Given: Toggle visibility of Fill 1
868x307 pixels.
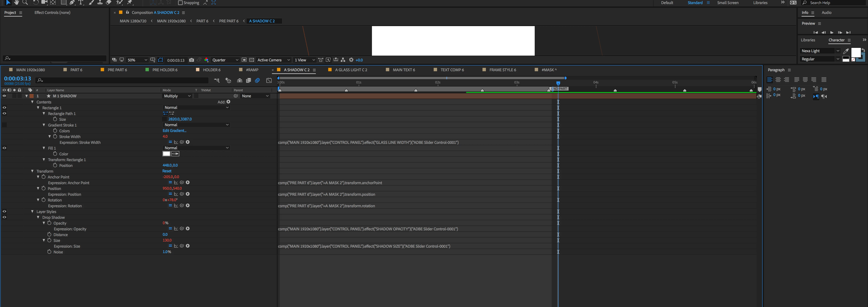Looking at the screenshot, I should [x=4, y=148].
